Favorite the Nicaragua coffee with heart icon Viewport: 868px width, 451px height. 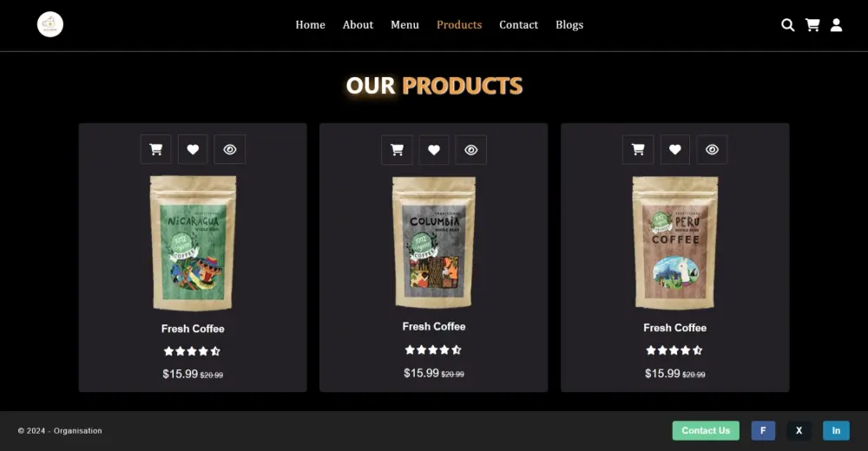pyautogui.click(x=193, y=149)
